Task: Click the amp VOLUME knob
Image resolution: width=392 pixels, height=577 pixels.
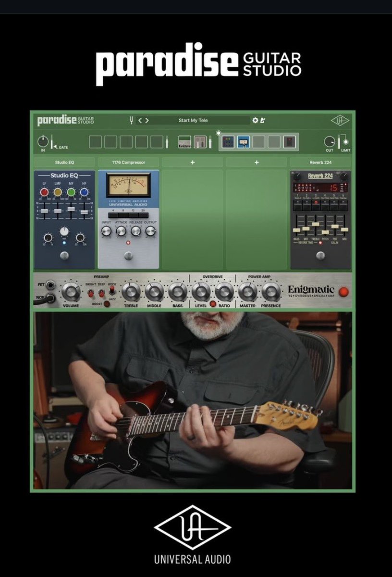Action: 72,291
